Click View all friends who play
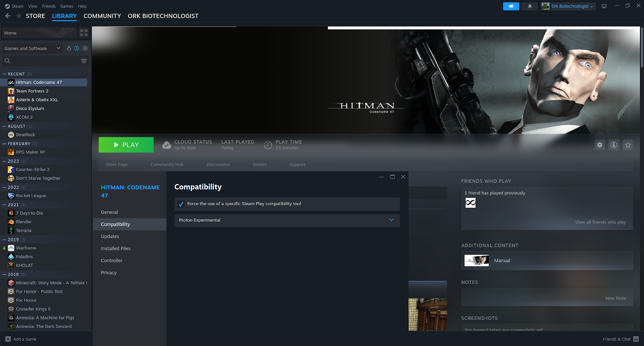The width and height of the screenshot is (644, 346). pos(601,222)
